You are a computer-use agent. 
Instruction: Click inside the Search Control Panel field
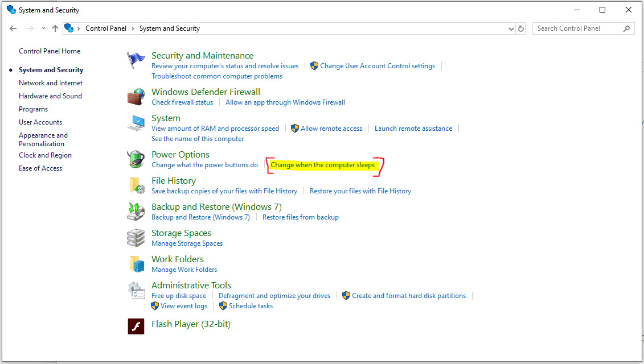coord(578,28)
